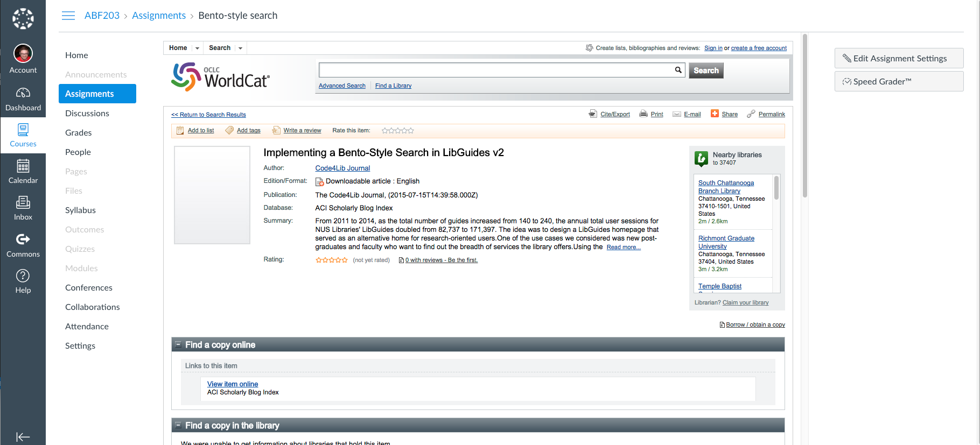Open Commons in global navigation
The image size is (980, 445).
click(x=23, y=245)
